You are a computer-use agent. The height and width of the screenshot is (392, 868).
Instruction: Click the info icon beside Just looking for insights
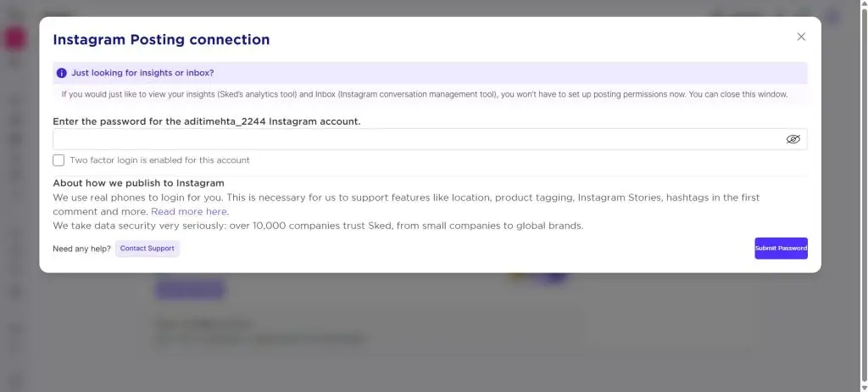(x=61, y=73)
